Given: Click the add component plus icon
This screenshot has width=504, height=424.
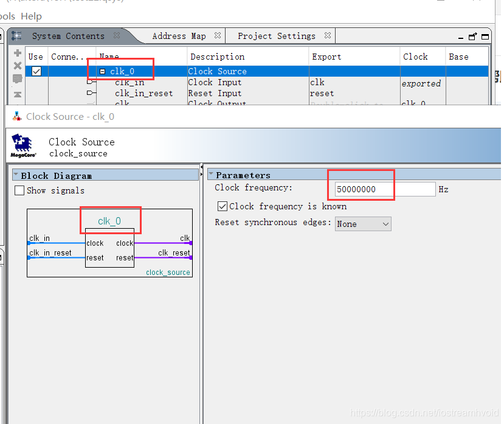Looking at the screenshot, I should [18, 53].
